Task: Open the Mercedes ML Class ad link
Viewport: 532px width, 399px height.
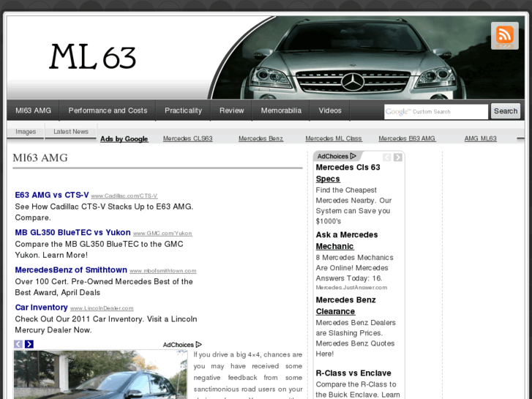Action: [334, 138]
